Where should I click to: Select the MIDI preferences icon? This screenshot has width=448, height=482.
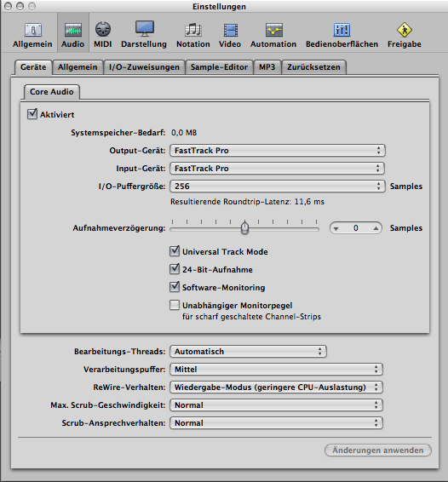[102, 34]
